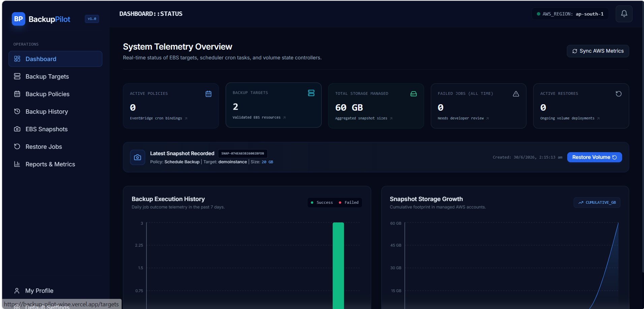This screenshot has height=309, width=644.
Task: Click calendar icon in Active Policies card
Action: tap(208, 94)
